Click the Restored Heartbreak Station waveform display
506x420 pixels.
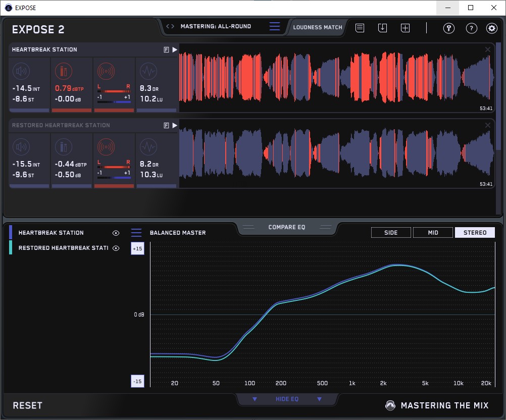337,153
